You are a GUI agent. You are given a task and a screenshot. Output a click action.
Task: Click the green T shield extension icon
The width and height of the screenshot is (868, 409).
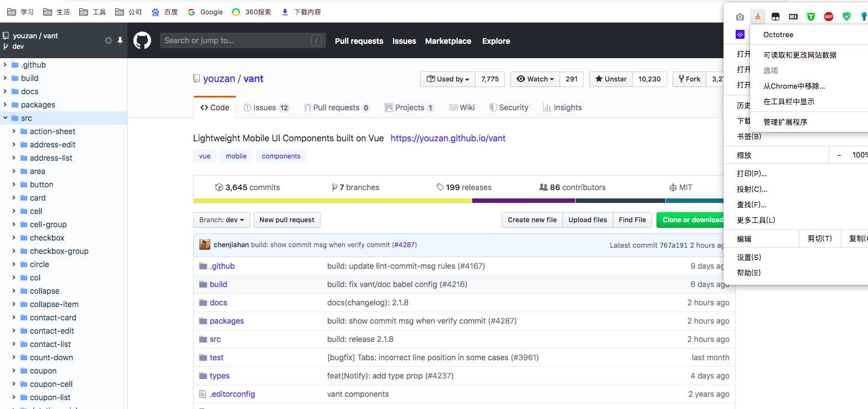pyautogui.click(x=811, y=17)
